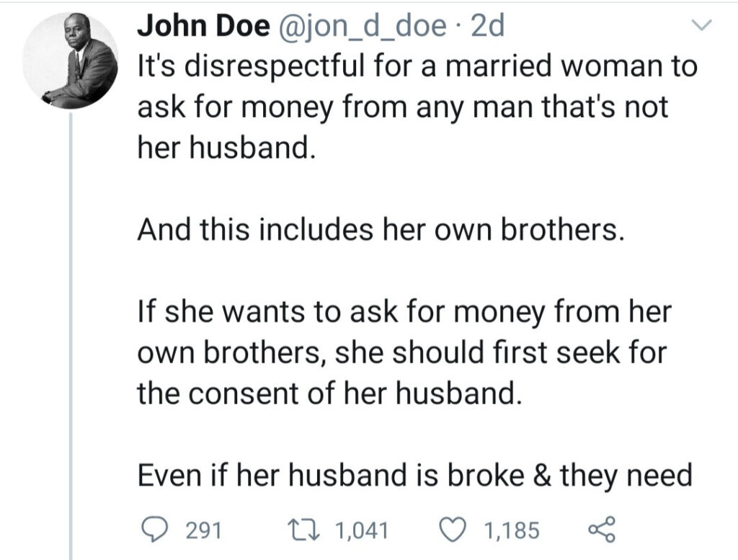The height and width of the screenshot is (560, 738).
Task: Open the @jon_d_doe handle link
Action: pyautogui.click(x=363, y=27)
